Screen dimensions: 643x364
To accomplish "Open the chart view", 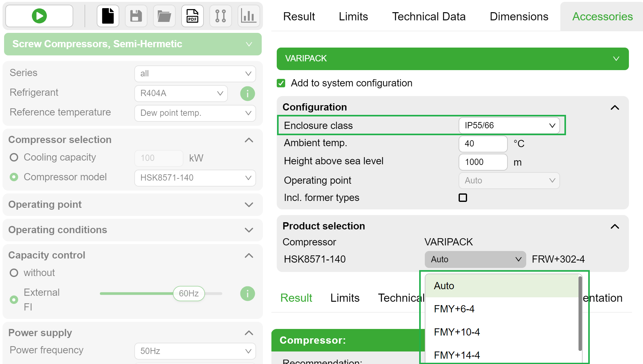I will 249,16.
